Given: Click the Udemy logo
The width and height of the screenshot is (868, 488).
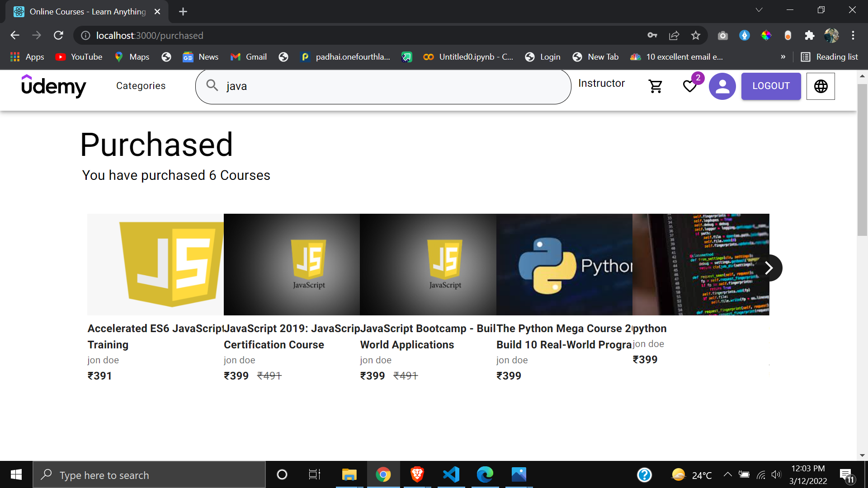Looking at the screenshot, I should tap(53, 86).
